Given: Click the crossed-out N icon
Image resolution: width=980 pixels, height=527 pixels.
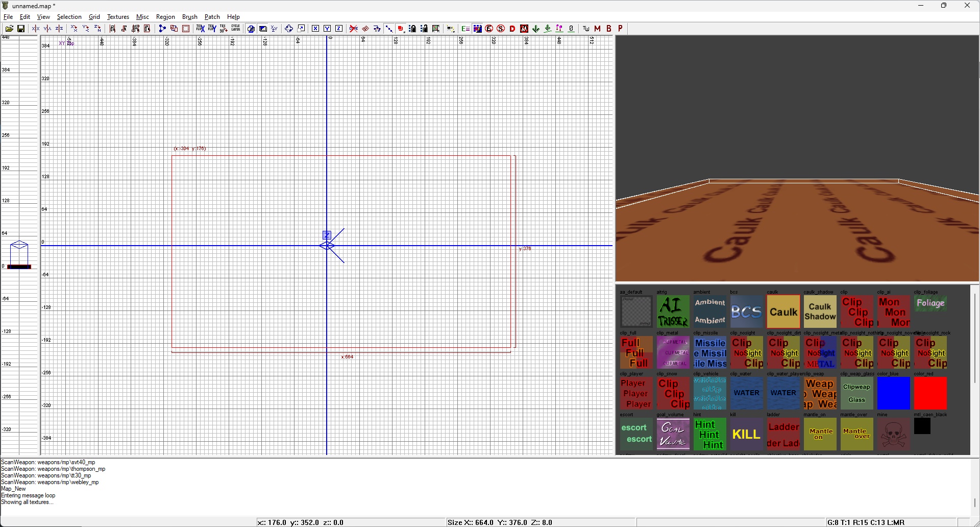Looking at the screenshot, I should 524,29.
